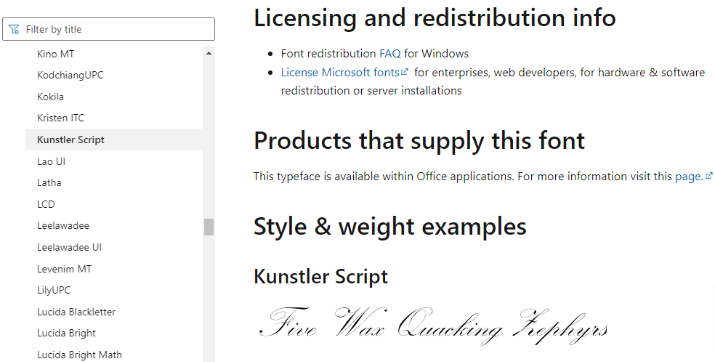Image resolution: width=715 pixels, height=362 pixels.
Task: Click the Licensing and redistribution info heading
Action: [x=435, y=18]
